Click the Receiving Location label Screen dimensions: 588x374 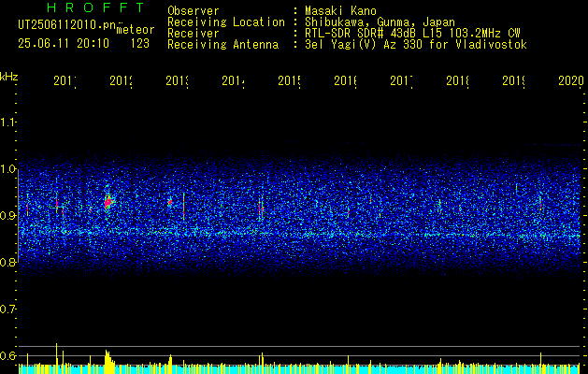point(226,22)
